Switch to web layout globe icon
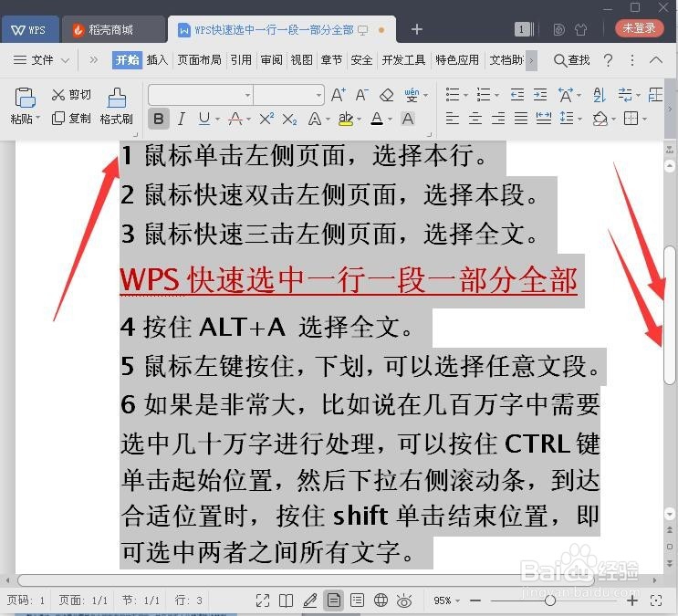This screenshot has height=616, width=678. (x=381, y=600)
